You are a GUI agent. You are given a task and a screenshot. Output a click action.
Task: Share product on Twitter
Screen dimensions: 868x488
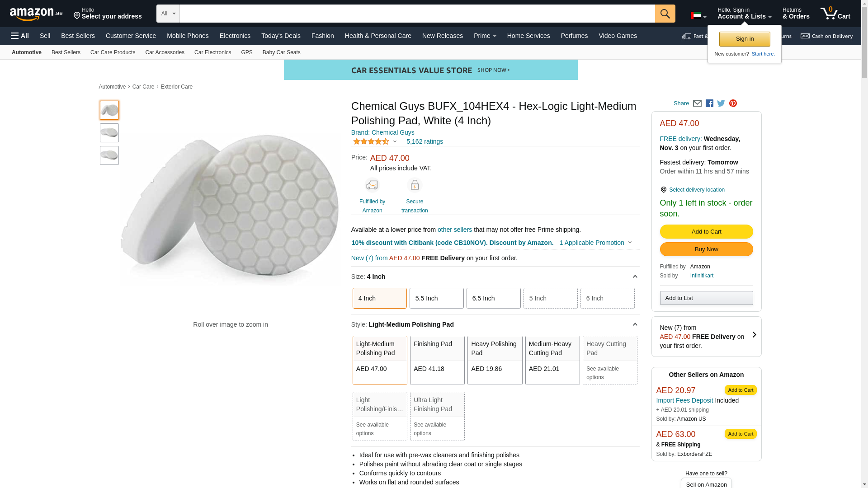click(x=721, y=103)
